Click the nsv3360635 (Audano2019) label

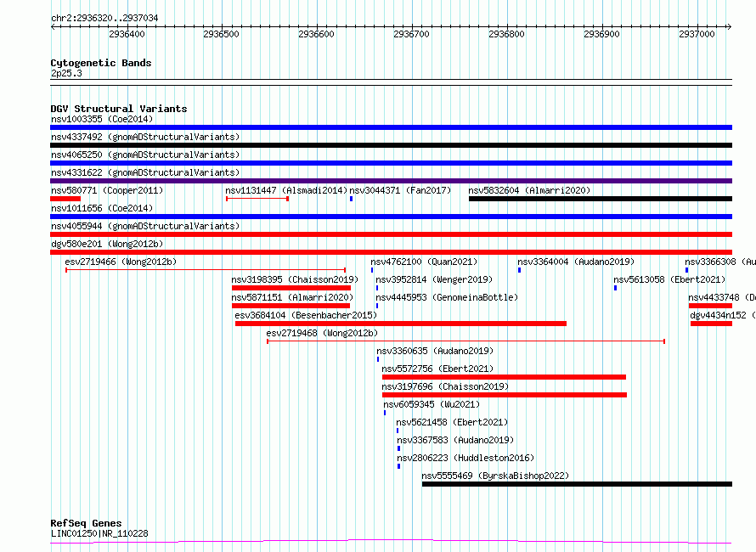pyautogui.click(x=435, y=351)
